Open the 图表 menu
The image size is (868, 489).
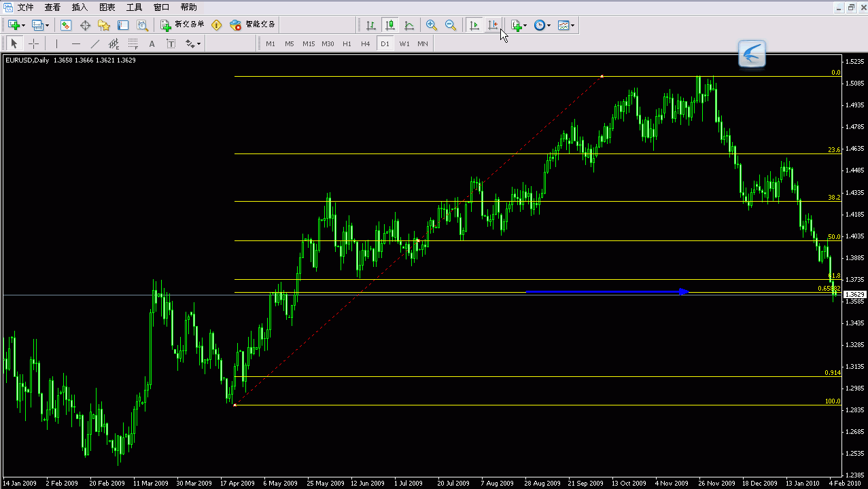pos(107,7)
